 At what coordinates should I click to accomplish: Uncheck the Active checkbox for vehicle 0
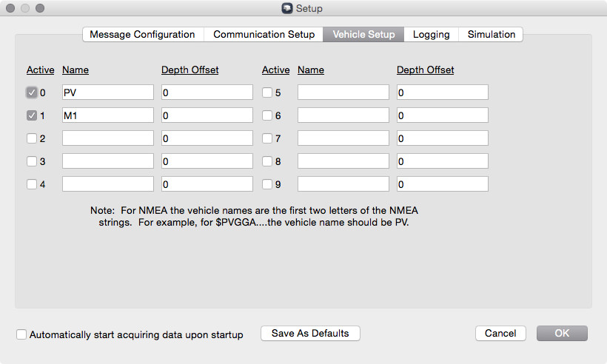(32, 92)
